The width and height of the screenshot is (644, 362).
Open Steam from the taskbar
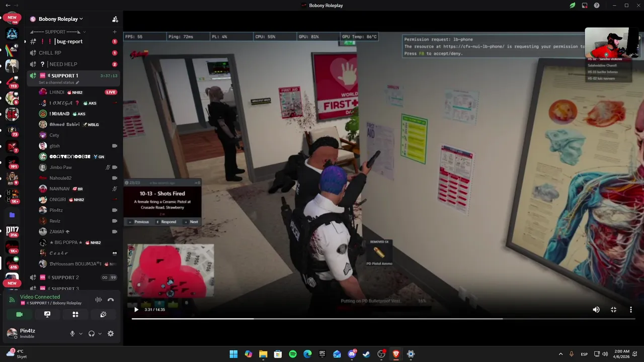tap(366, 354)
